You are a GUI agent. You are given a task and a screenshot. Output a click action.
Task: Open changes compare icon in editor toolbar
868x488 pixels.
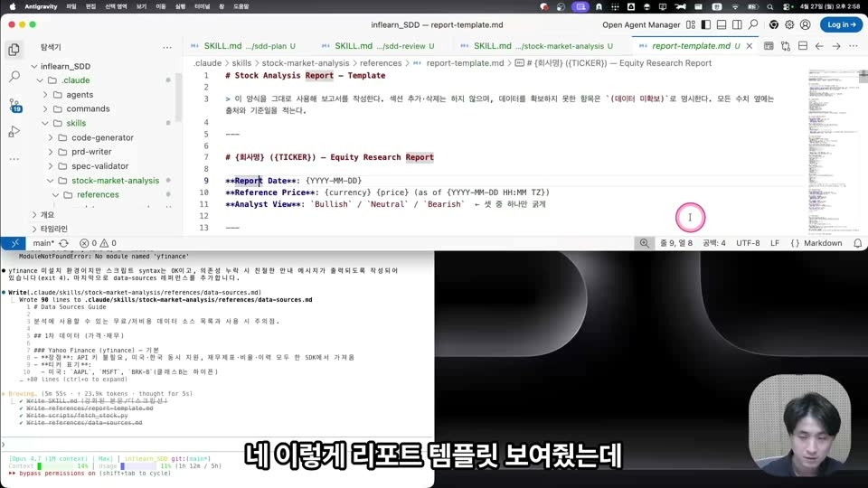[x=786, y=46]
